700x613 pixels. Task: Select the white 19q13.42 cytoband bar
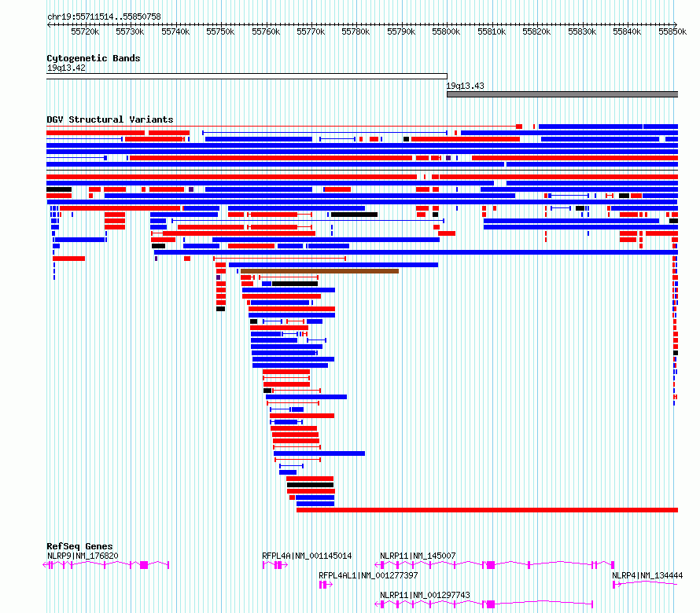click(x=247, y=76)
